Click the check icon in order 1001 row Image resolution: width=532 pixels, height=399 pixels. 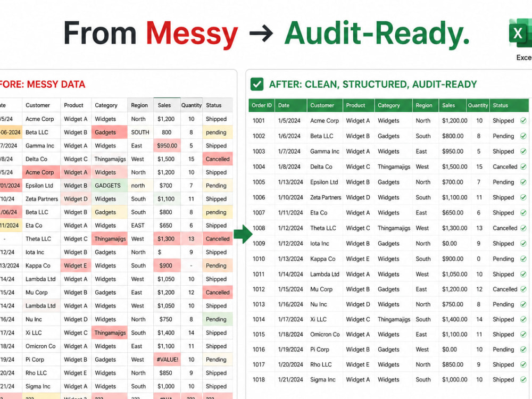523,120
